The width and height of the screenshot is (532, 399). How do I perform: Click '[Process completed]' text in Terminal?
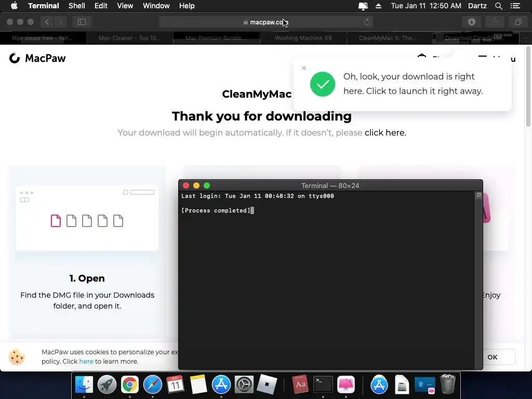[216, 210]
